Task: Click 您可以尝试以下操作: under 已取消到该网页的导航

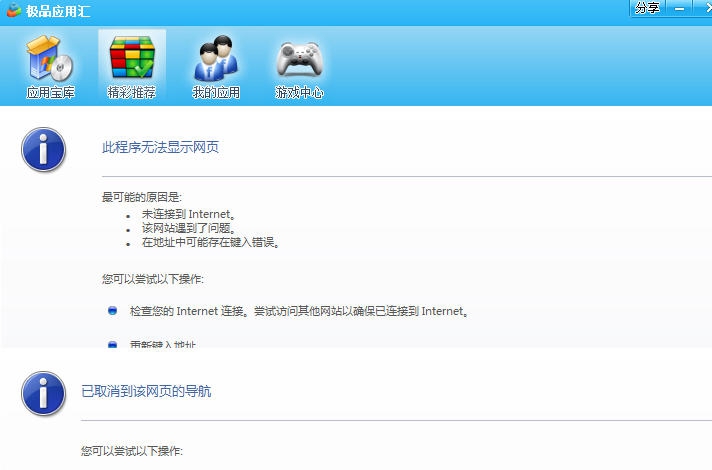Action: pyautogui.click(x=132, y=451)
